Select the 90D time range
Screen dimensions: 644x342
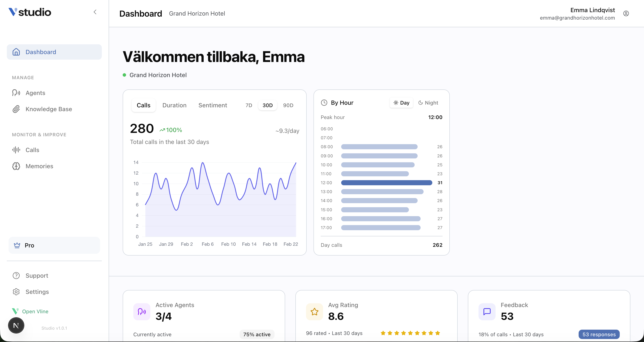click(x=288, y=105)
